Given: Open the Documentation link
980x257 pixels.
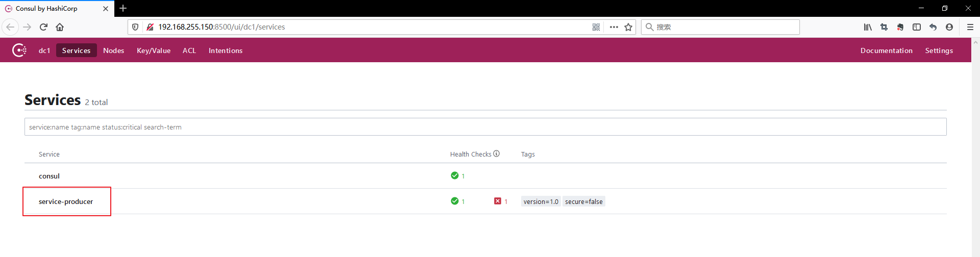Looking at the screenshot, I should click(887, 50).
